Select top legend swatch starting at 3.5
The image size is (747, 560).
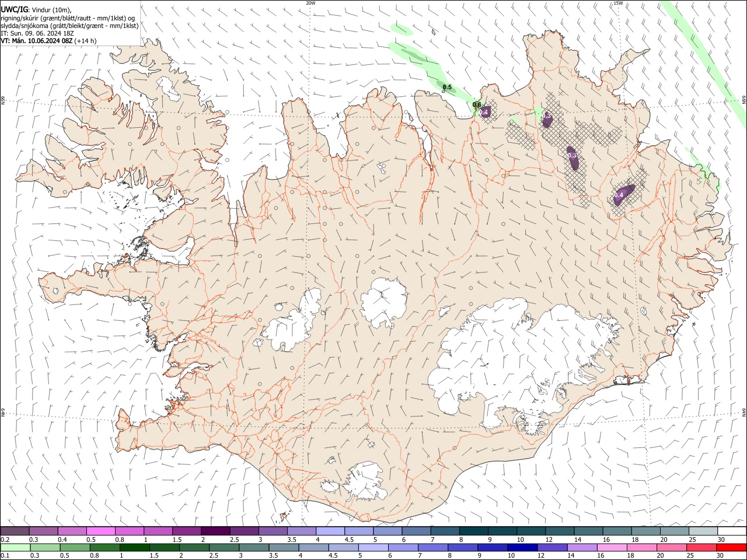pos(301,531)
